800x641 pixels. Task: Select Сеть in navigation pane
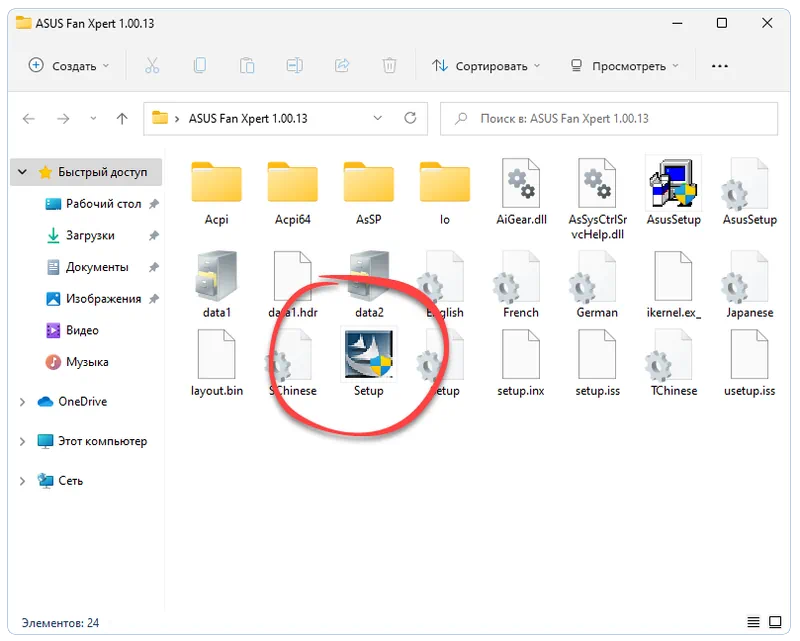click(x=60, y=481)
